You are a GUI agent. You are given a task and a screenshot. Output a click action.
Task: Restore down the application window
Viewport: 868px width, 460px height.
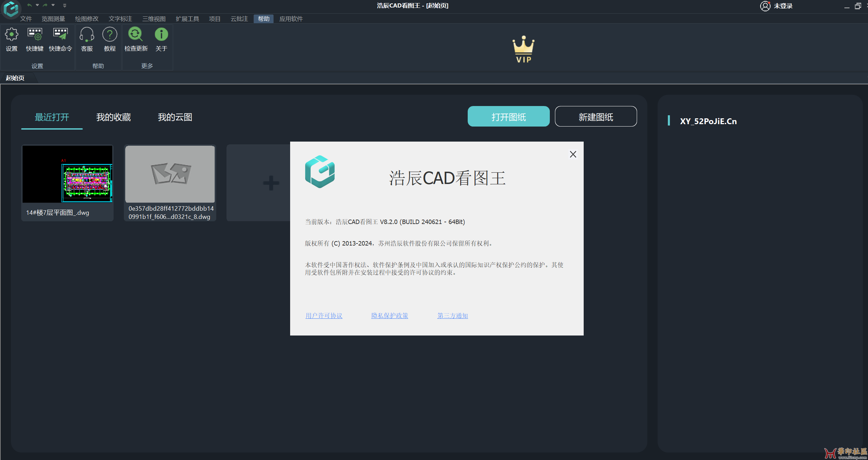[858, 6]
